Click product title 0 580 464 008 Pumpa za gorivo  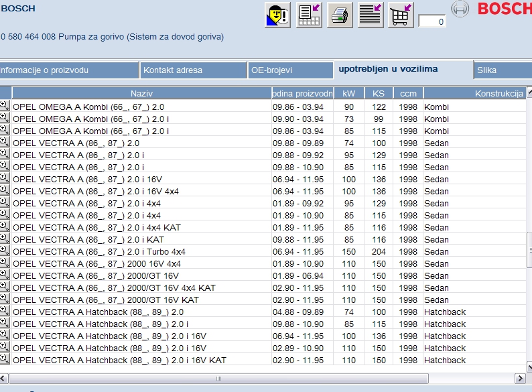click(112, 37)
